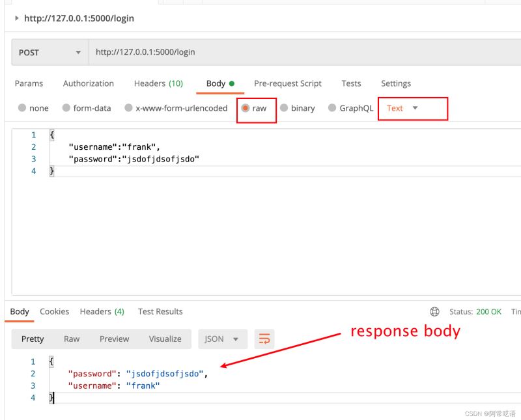Select the none body option
Viewport: 521px width, 420px height.
22,108
